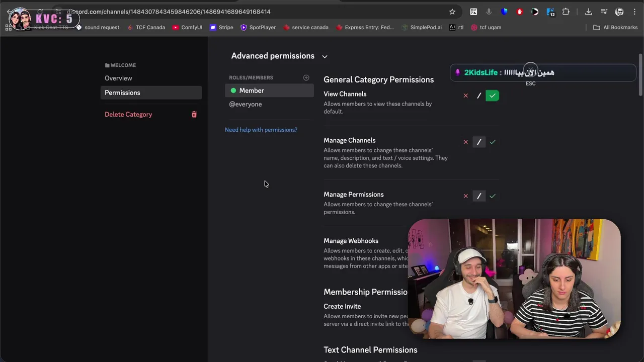Click the extension icon with badge 12
The height and width of the screenshot is (362, 644).
pos(550,12)
